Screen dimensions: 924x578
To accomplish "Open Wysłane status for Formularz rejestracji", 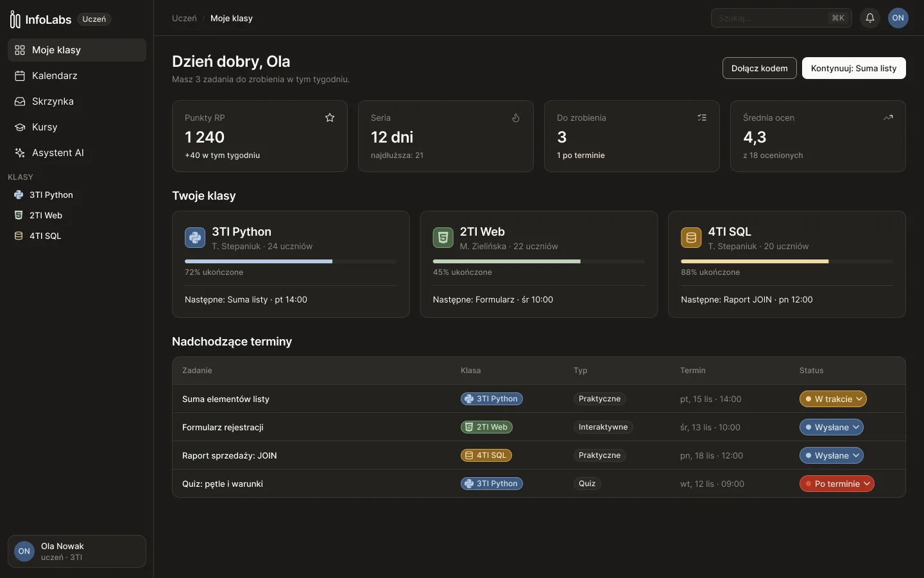I will [832, 427].
